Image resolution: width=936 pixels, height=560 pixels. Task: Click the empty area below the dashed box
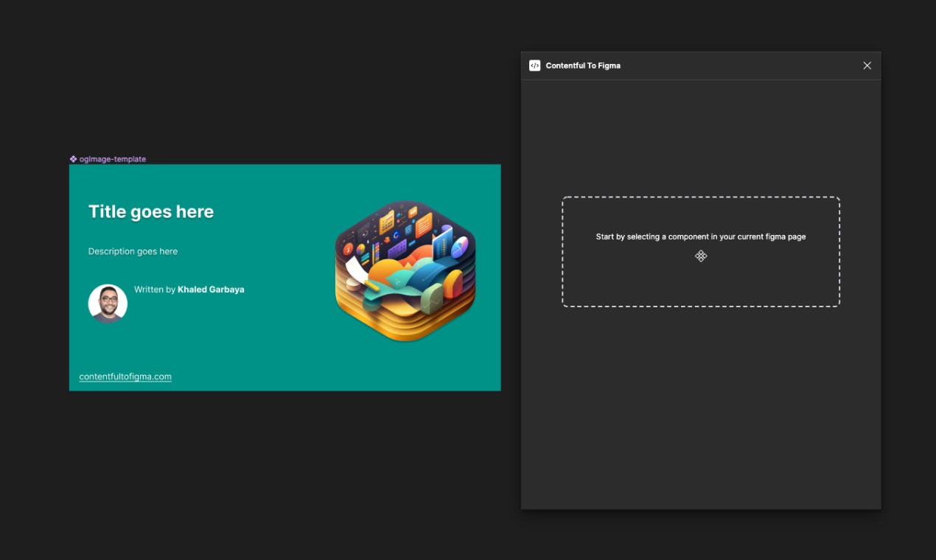(x=701, y=405)
